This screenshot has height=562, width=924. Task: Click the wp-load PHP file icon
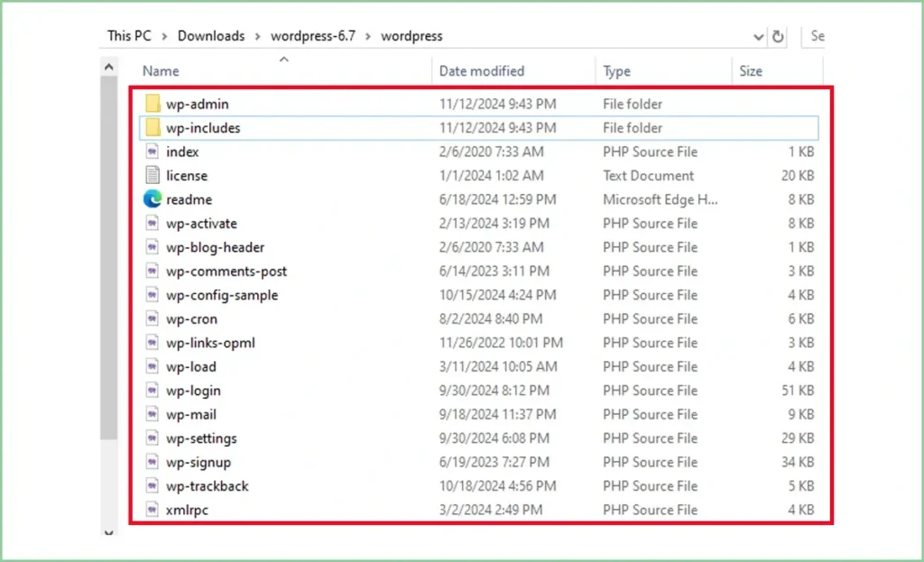(152, 366)
